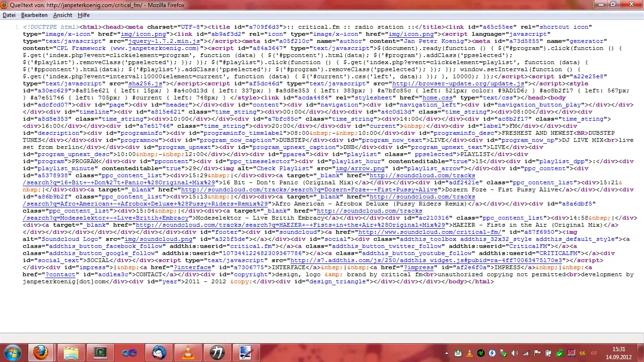Click the orange 69 temperature tray reading

594,353
